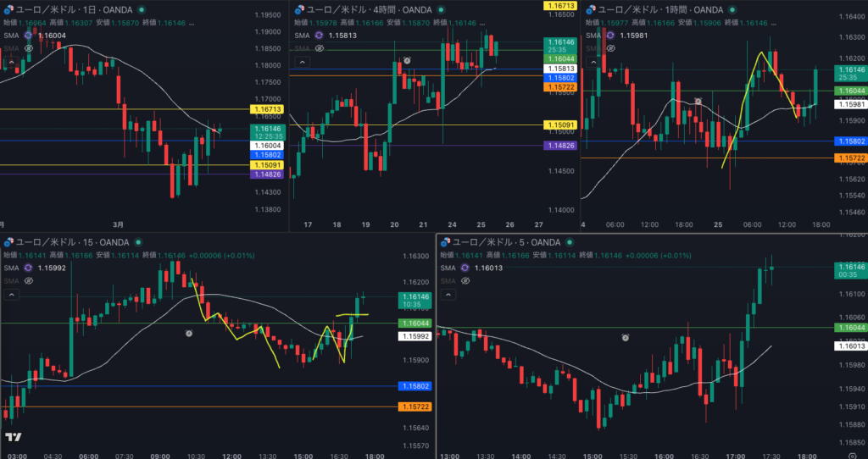
Task: Click the SMA refresh icon on 4-hour chart
Action: point(320,36)
